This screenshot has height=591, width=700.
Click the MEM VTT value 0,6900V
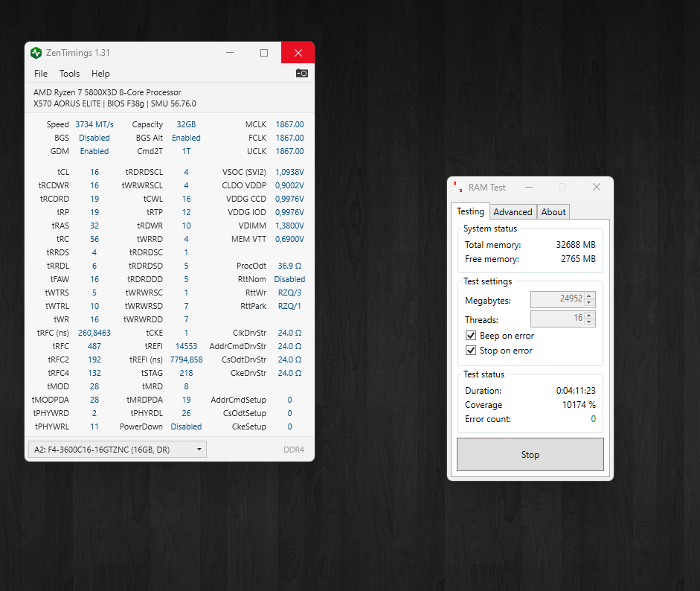tap(289, 239)
